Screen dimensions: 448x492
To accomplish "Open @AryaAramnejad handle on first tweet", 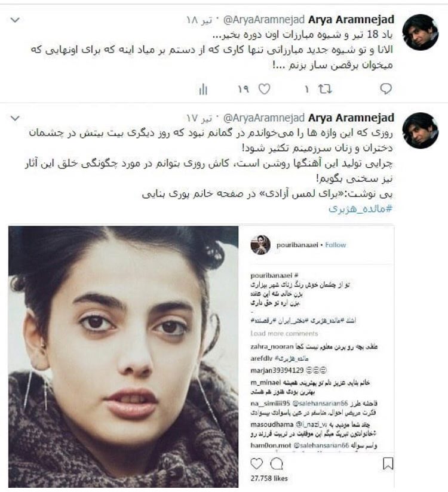I will point(263,20).
